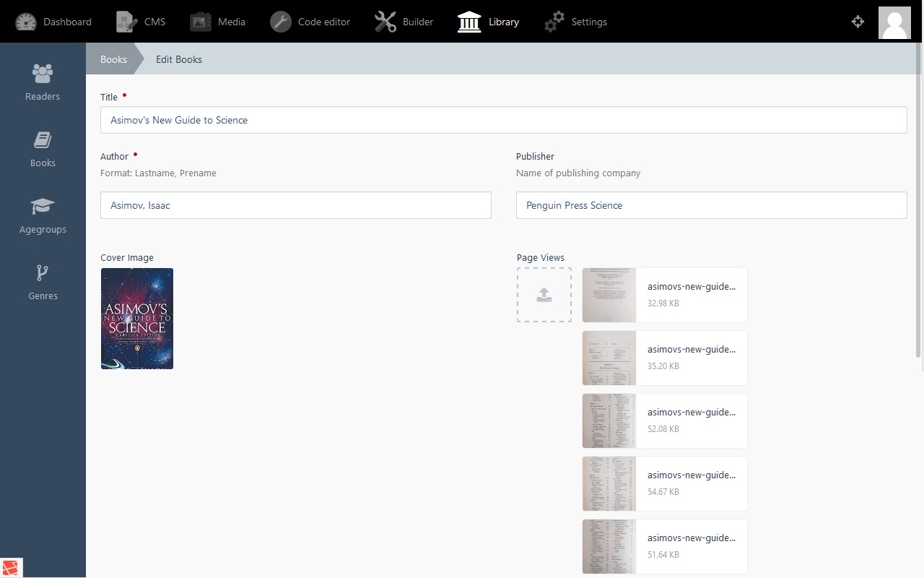Click the Publisher text field
The width and height of the screenshot is (924, 578).
point(711,205)
